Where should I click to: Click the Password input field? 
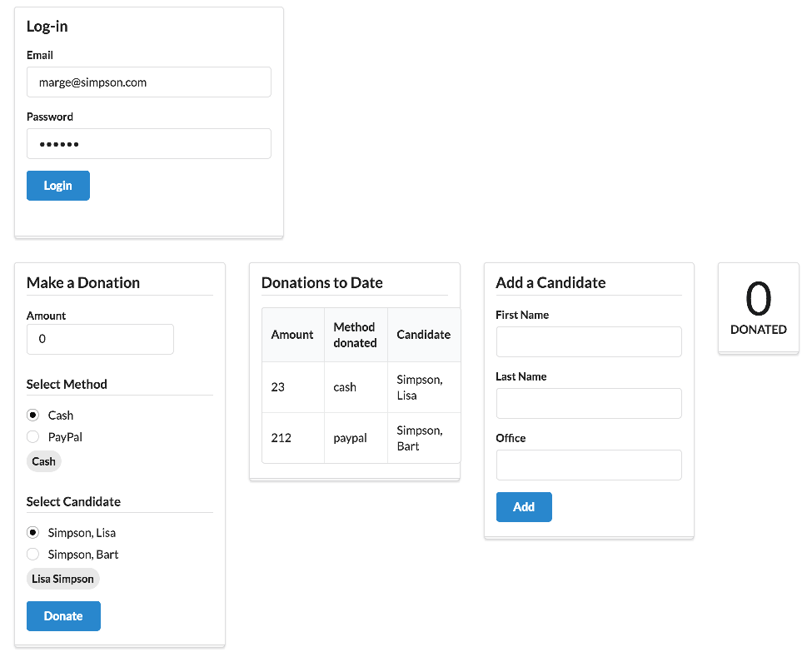[148, 144]
